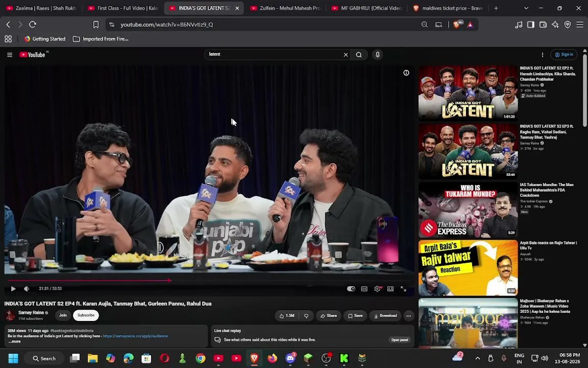Bookmark this page with bookmark icon
This screenshot has width=588, height=368.
pos(96,25)
